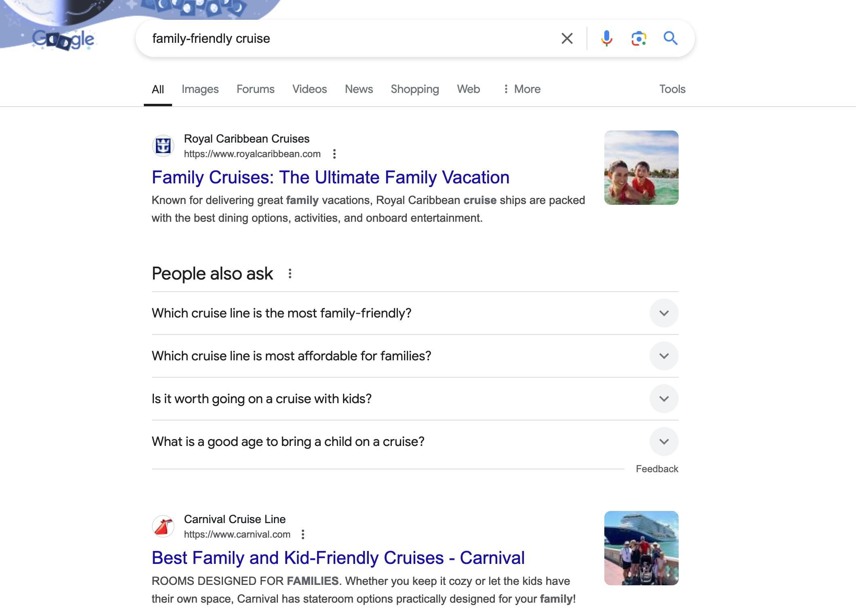Image resolution: width=856 pixels, height=616 pixels.
Task: Open the options menu beside the carnival.com URL
Action: pos(303,534)
